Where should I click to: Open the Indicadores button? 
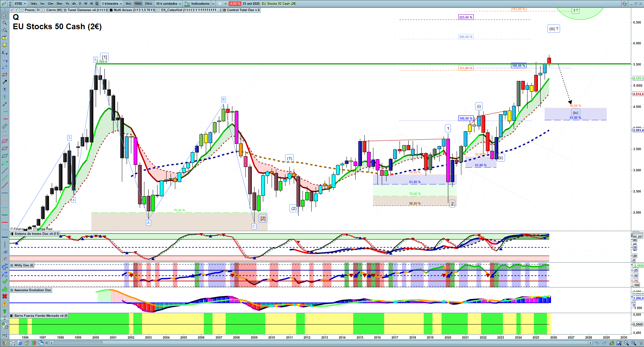(197, 4)
